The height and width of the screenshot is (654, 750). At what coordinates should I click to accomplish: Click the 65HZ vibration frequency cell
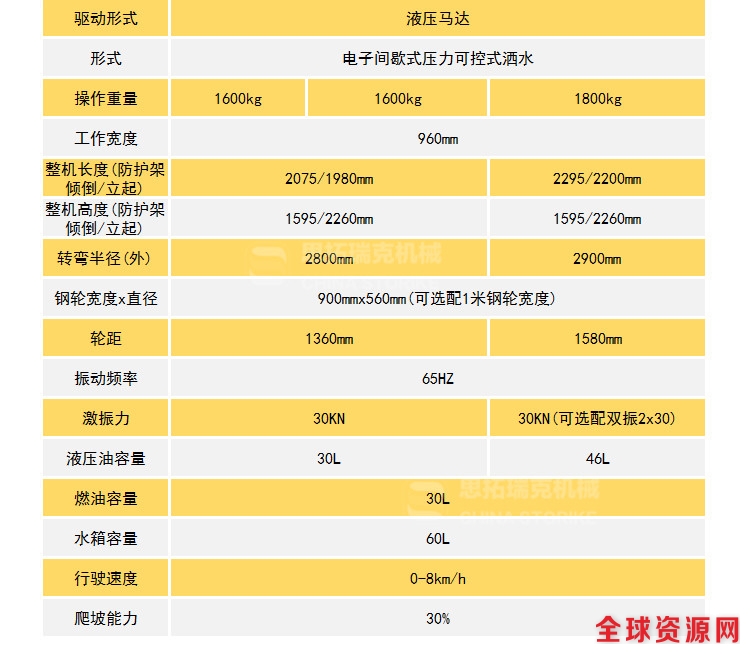click(437, 379)
